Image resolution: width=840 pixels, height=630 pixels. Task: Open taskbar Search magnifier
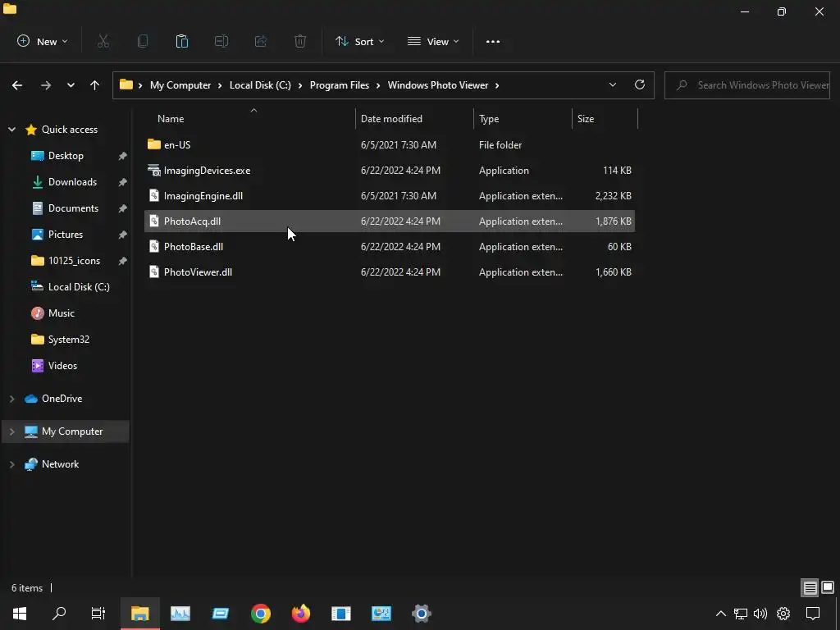59,614
